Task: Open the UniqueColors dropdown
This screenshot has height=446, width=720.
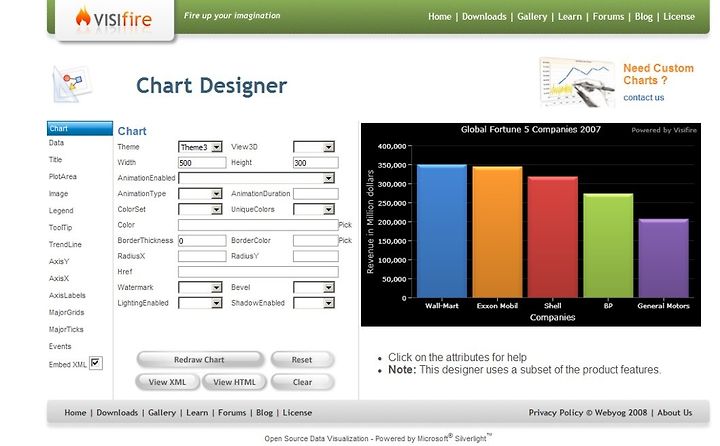Action: (314, 209)
